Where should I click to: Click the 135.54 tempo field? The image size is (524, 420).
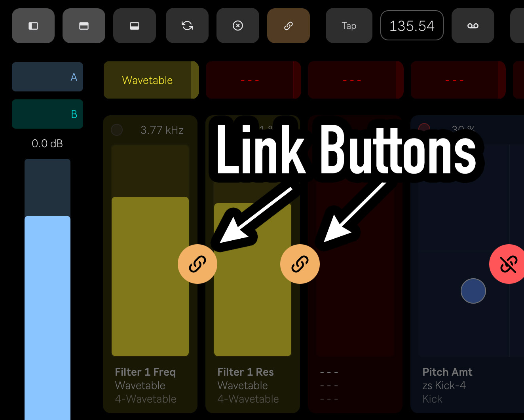point(412,26)
